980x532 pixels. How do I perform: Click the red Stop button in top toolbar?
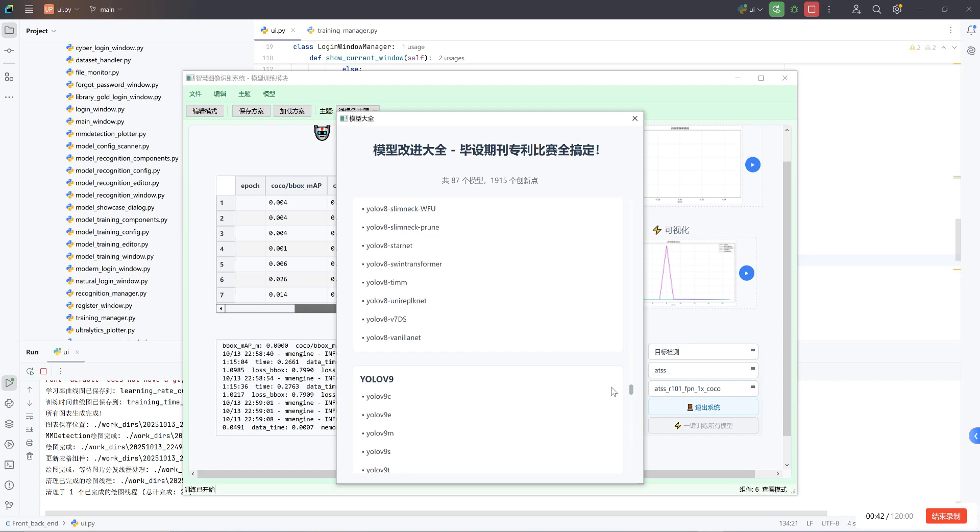812,9
